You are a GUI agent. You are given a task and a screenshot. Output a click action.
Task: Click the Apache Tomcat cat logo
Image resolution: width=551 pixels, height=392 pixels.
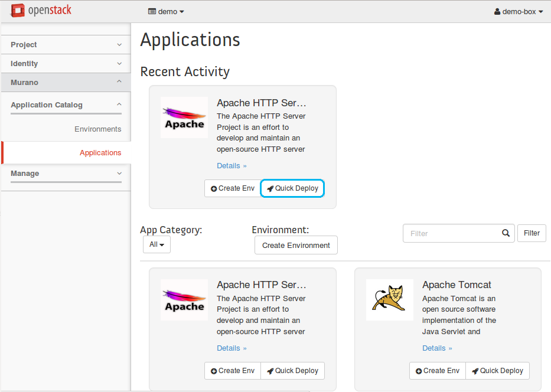click(x=389, y=300)
